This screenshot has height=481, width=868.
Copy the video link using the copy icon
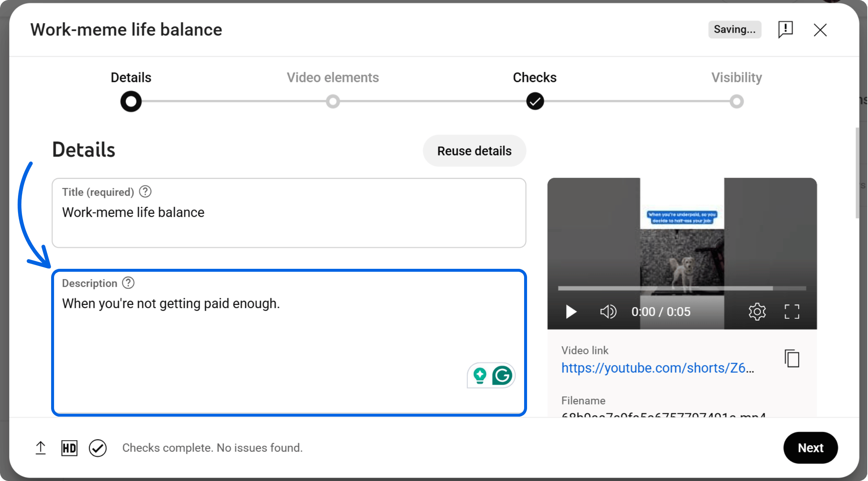coord(791,359)
